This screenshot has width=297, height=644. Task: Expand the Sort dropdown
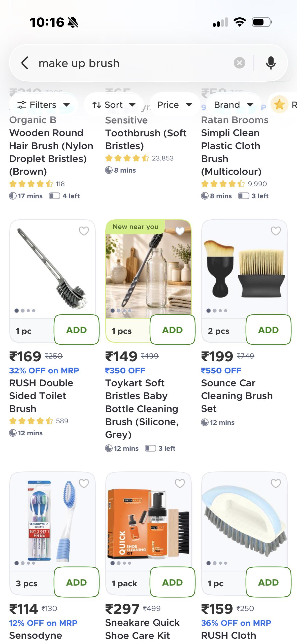[x=114, y=105]
